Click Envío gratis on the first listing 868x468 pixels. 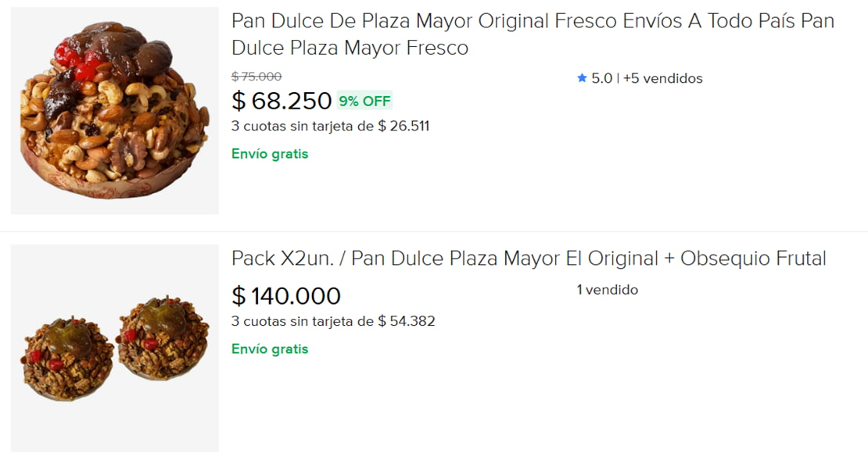click(x=270, y=153)
